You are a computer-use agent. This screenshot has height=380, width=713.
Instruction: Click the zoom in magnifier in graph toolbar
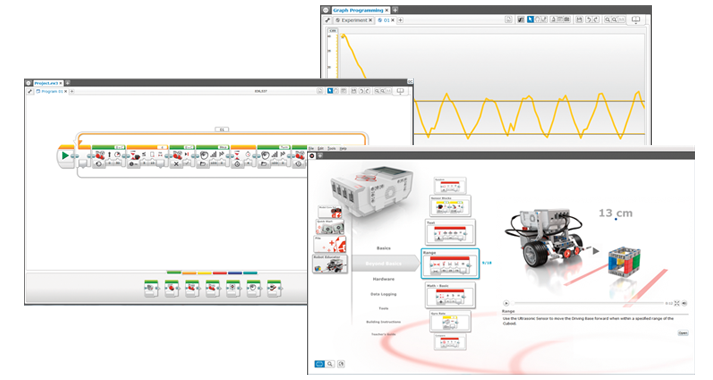(x=607, y=20)
